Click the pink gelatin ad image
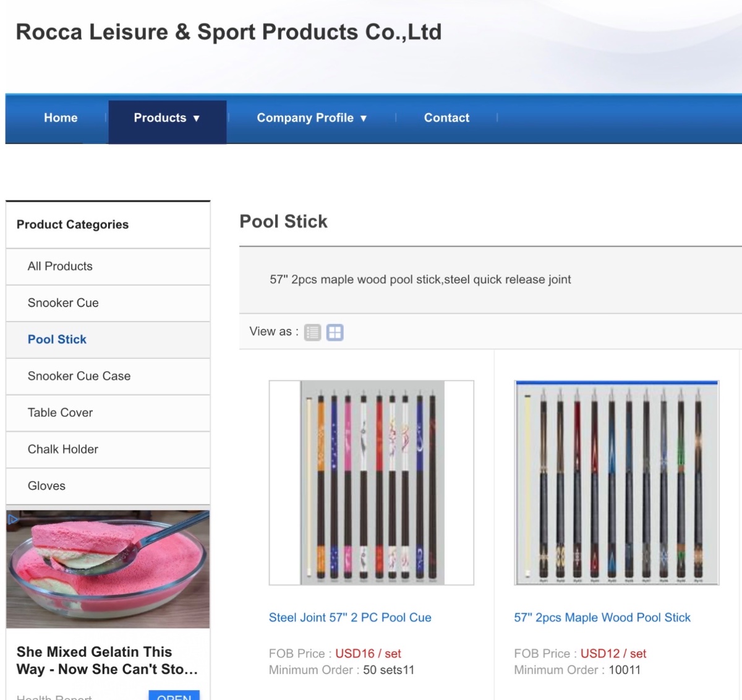Image resolution: width=742 pixels, height=700 pixels. 108,569
